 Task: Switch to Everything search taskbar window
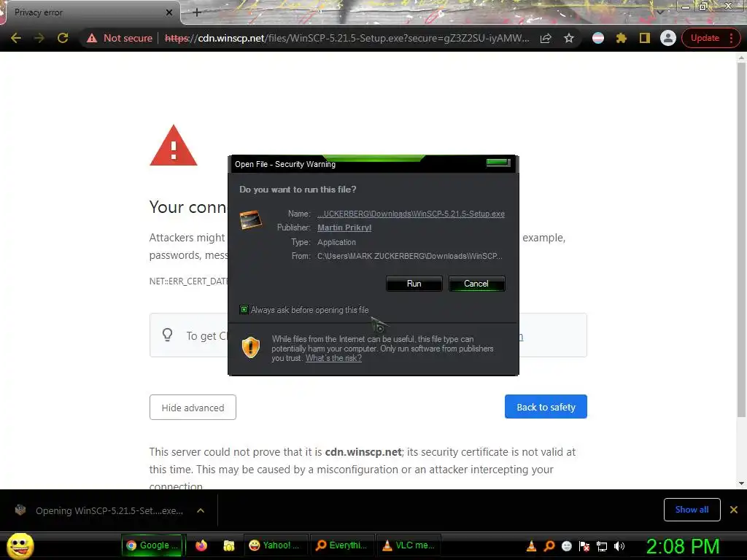click(x=341, y=545)
